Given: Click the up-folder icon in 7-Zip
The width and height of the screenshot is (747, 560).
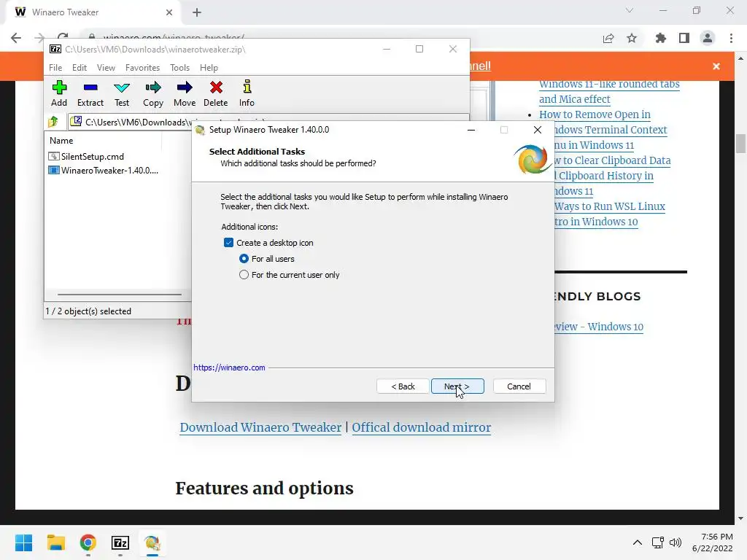Looking at the screenshot, I should pyautogui.click(x=53, y=122).
